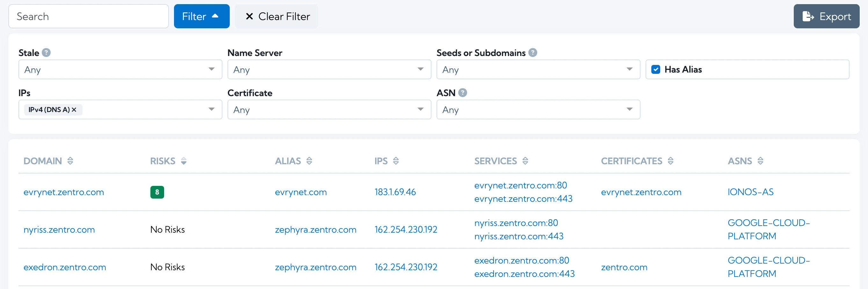The width and height of the screenshot is (868, 289).
Task: Click No Risks text in exedron row
Action: pyautogui.click(x=168, y=267)
